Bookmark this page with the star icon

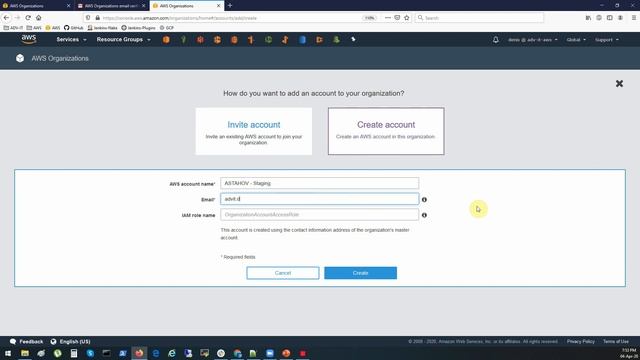(407, 18)
